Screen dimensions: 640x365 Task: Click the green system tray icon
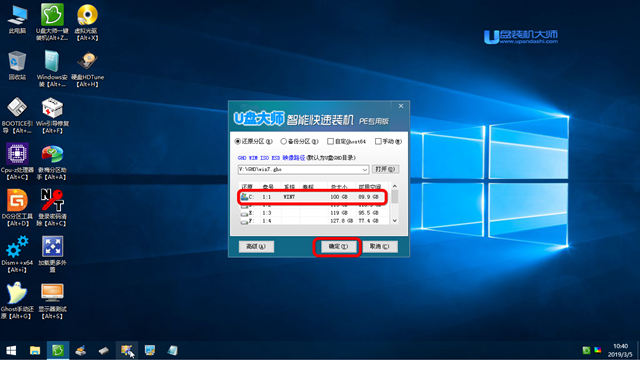(x=586, y=350)
